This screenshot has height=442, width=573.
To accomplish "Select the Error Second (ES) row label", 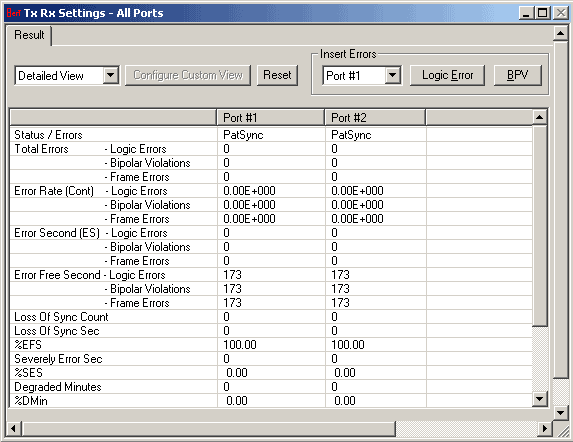I will pyautogui.click(x=57, y=233).
